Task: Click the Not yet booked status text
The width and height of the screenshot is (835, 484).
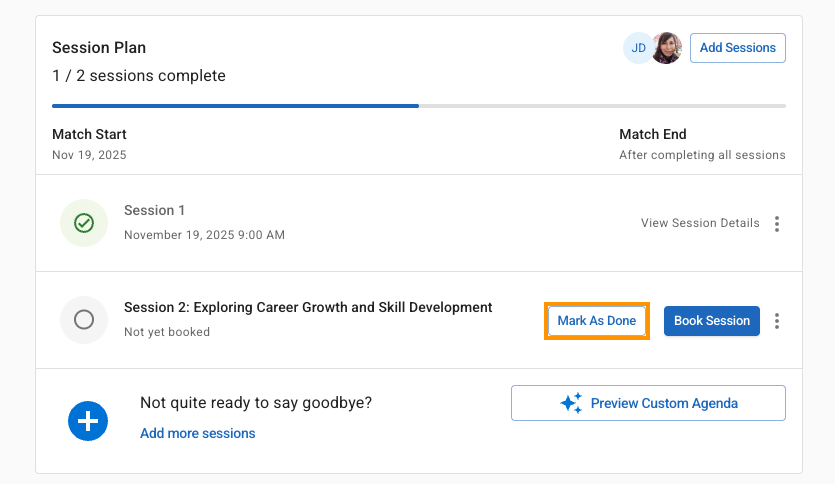Action: pyautogui.click(x=167, y=332)
